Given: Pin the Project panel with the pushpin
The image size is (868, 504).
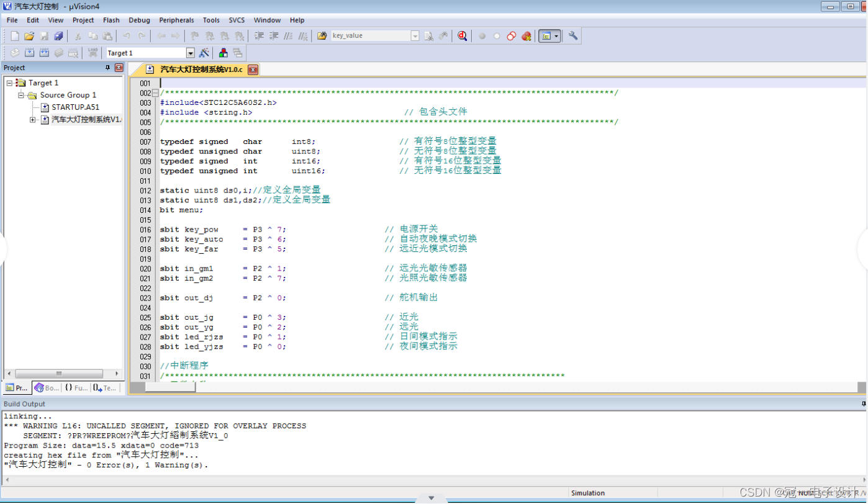Looking at the screenshot, I should (107, 68).
